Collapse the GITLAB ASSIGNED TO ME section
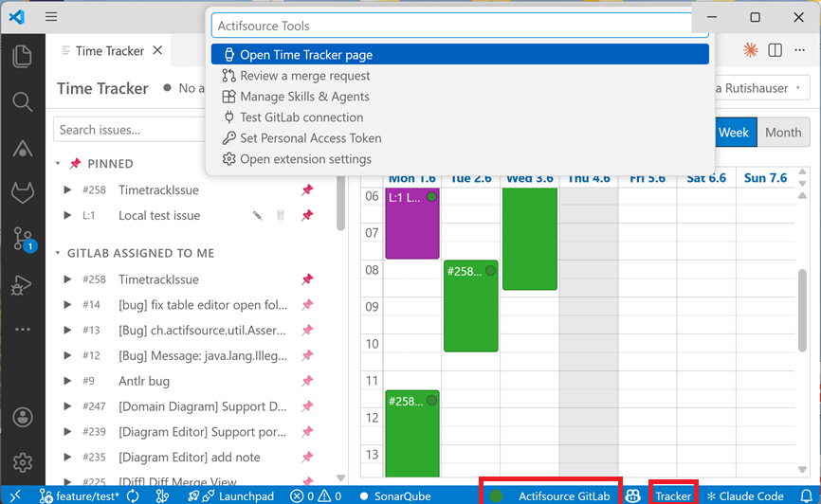The width and height of the screenshot is (821, 504). (x=58, y=253)
